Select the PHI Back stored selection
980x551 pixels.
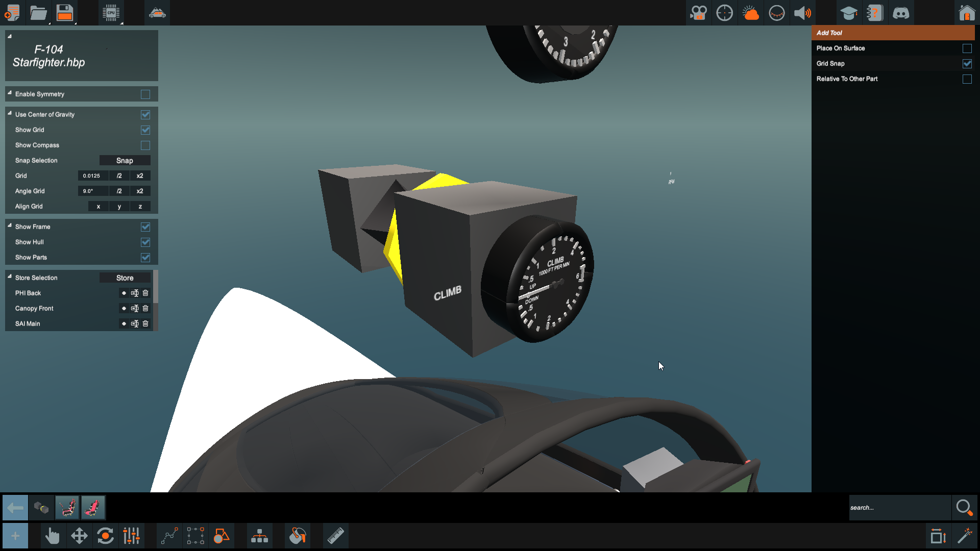[x=28, y=293]
